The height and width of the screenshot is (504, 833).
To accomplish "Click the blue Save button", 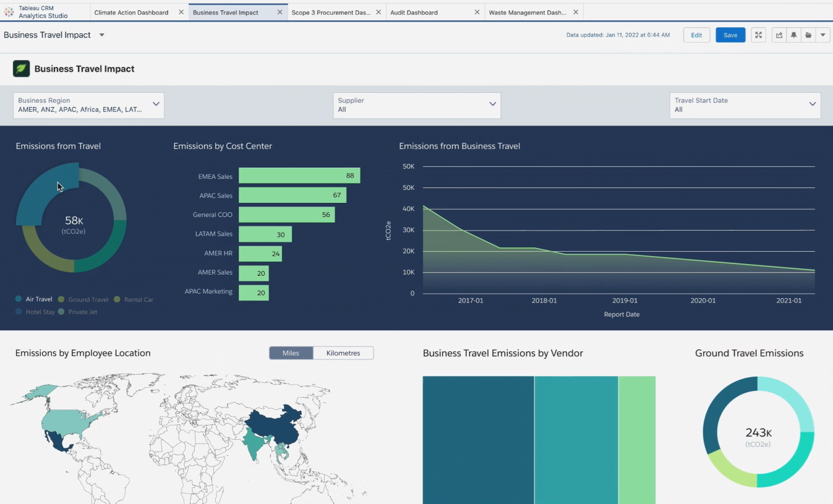I will [730, 35].
